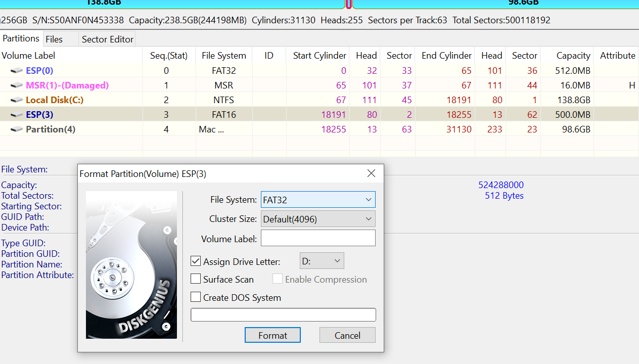This screenshot has height=364, width=639.
Task: Click the Seq.(Stat) column header
Action: coord(169,56)
